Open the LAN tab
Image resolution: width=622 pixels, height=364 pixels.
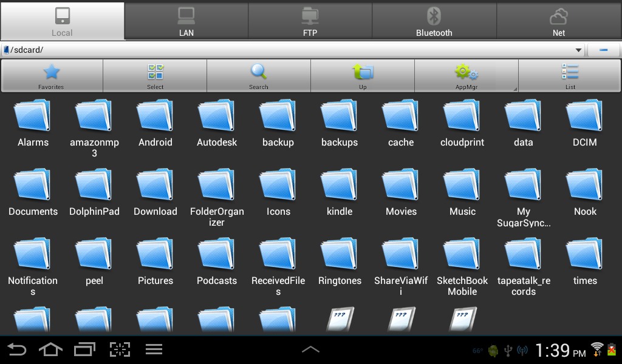(186, 21)
